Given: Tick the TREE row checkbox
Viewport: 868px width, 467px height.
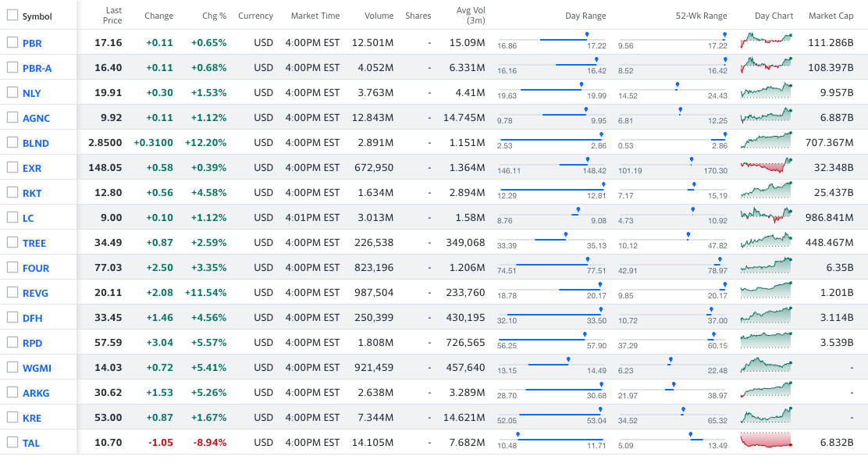Looking at the screenshot, I should [x=12, y=242].
